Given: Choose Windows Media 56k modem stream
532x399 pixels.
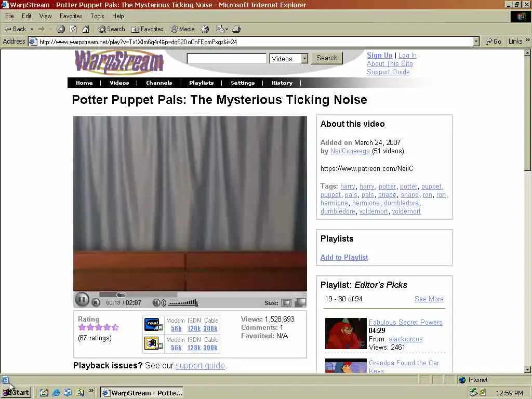Looking at the screenshot, I should (x=176, y=348).
